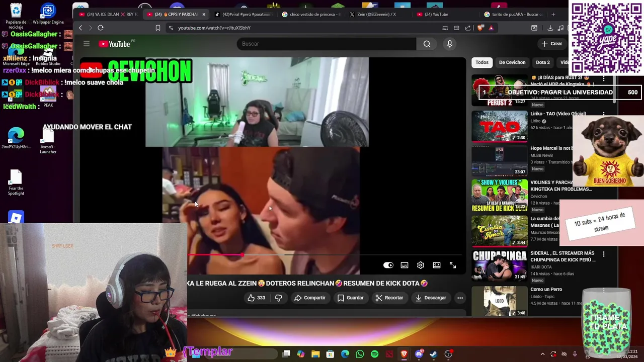Select the Todos filter chip

click(482, 62)
